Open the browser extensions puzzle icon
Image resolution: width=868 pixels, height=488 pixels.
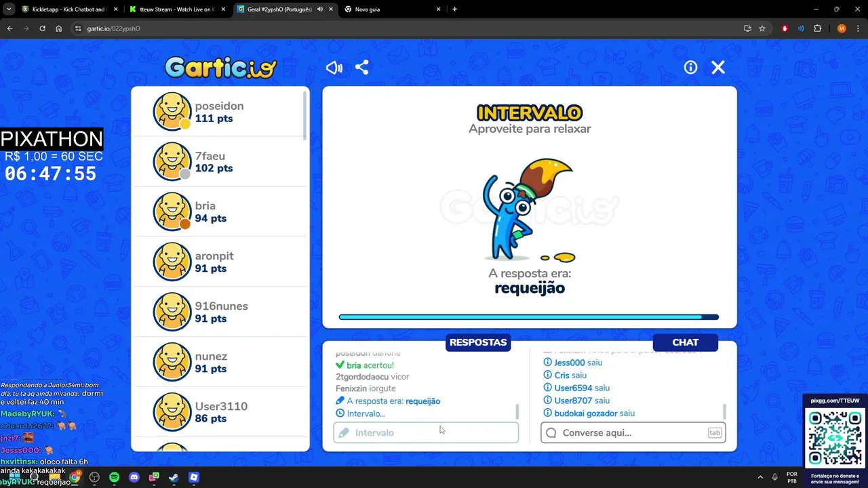coord(817,28)
